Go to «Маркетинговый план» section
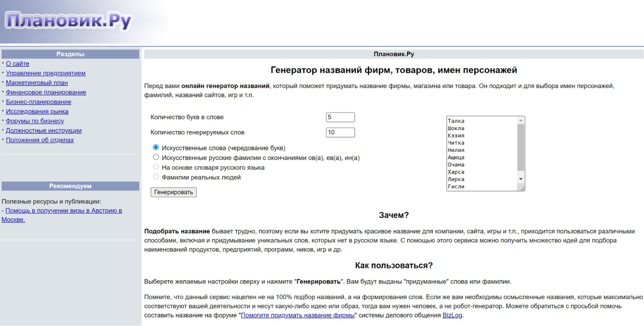The height and width of the screenshot is (326, 644). (37, 83)
